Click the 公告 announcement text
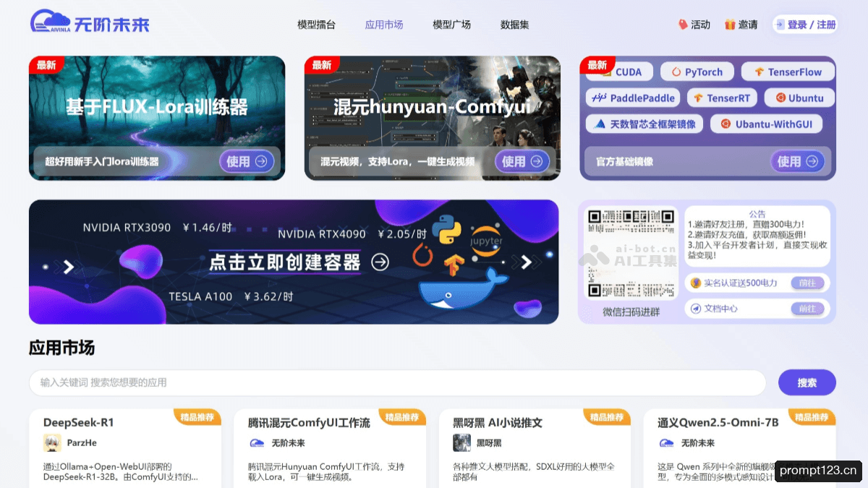Image resolution: width=868 pixels, height=488 pixels. (757, 214)
